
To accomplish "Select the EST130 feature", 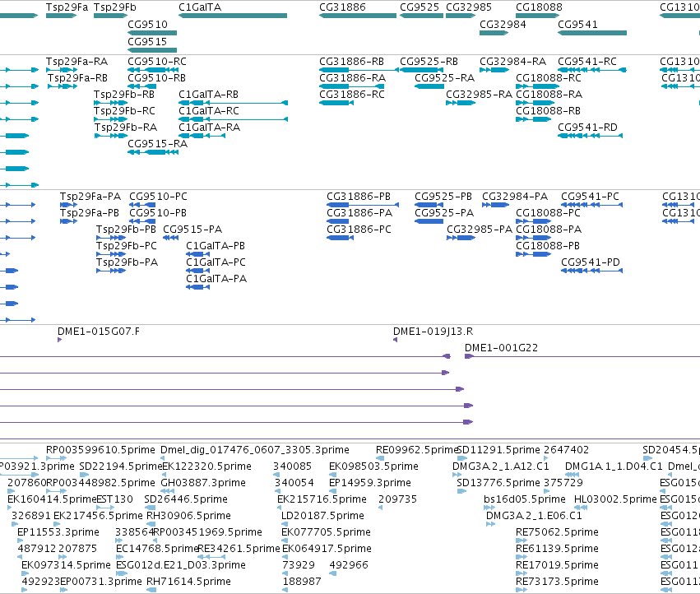I will pyautogui.click(x=105, y=508).
